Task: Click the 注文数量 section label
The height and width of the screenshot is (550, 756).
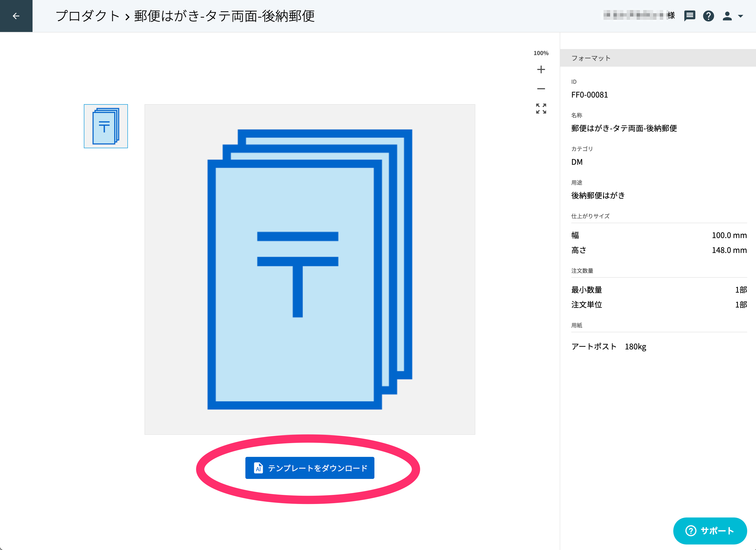Action: tap(582, 271)
